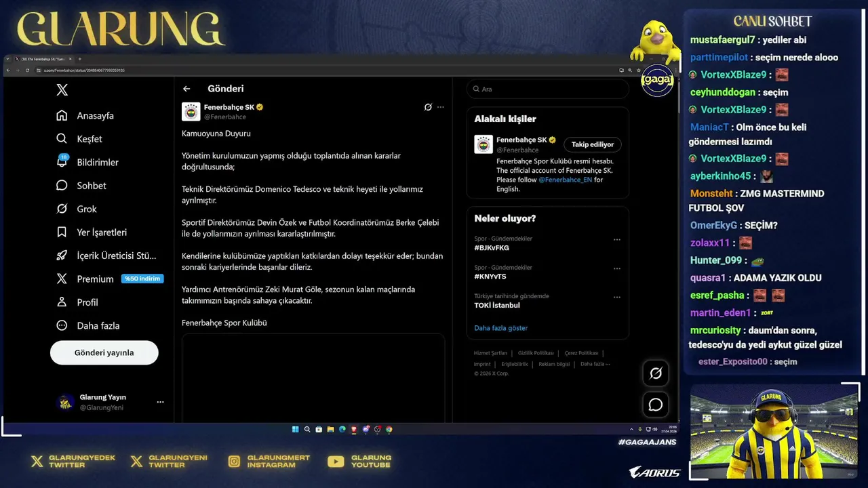Open Gizlilik Politikası footer link
This screenshot has width=868, height=488.
(536, 353)
